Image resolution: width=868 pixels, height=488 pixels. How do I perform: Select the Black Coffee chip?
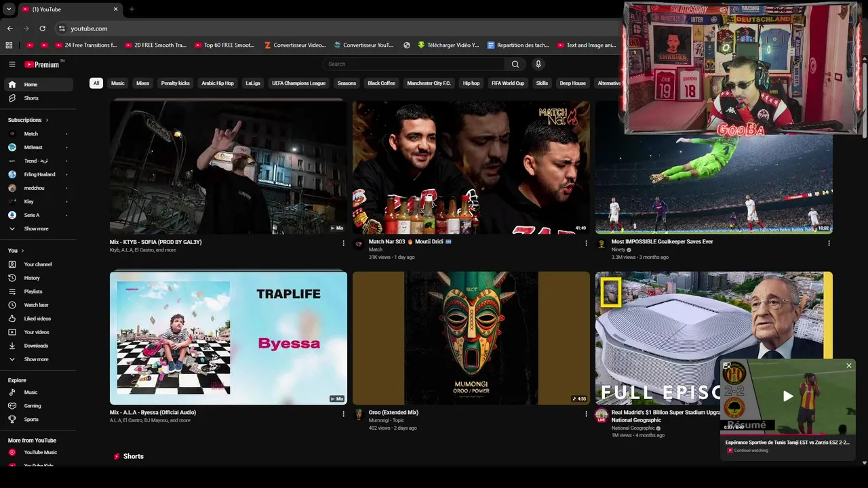381,83
